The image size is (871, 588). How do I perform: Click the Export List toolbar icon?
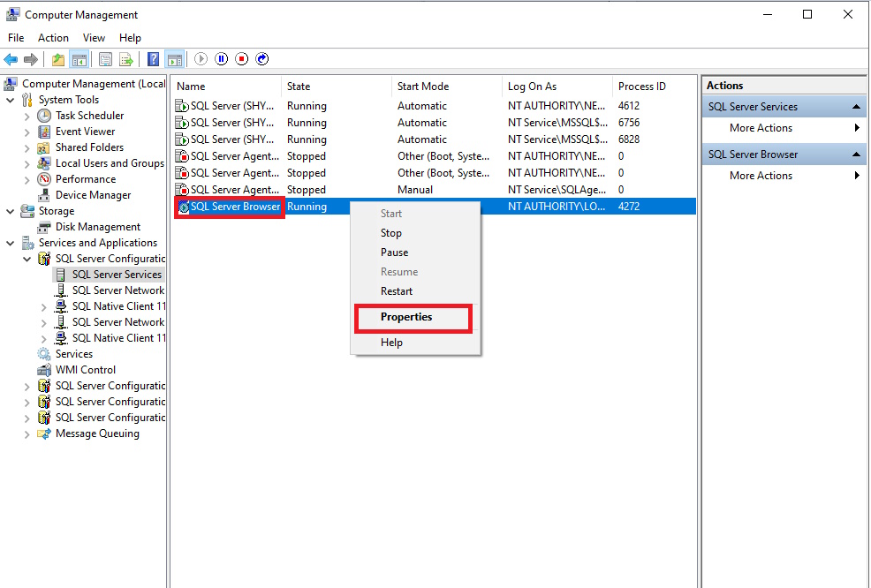click(126, 59)
